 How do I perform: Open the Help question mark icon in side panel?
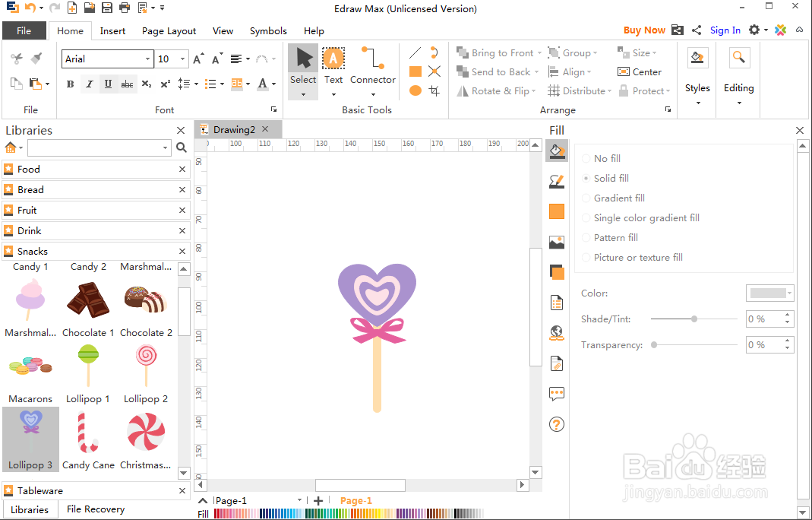pyautogui.click(x=557, y=424)
